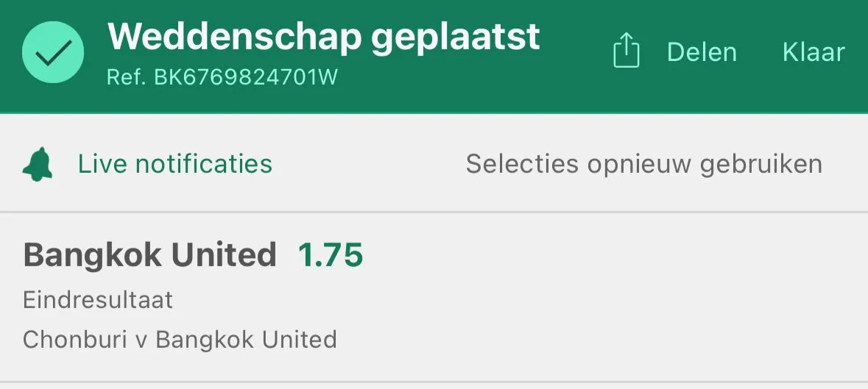Click the Weddenschap geplaatst heading

[323, 37]
